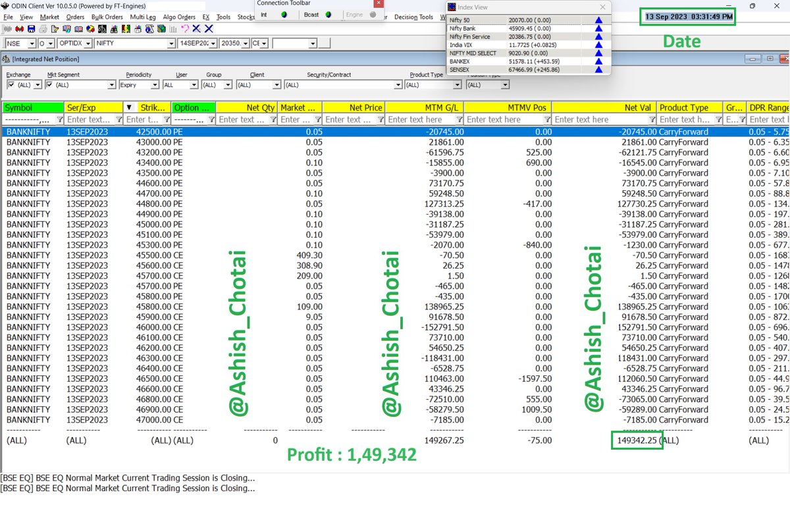Click the Product Type column header
This screenshot has width=790, height=532.
click(690, 107)
